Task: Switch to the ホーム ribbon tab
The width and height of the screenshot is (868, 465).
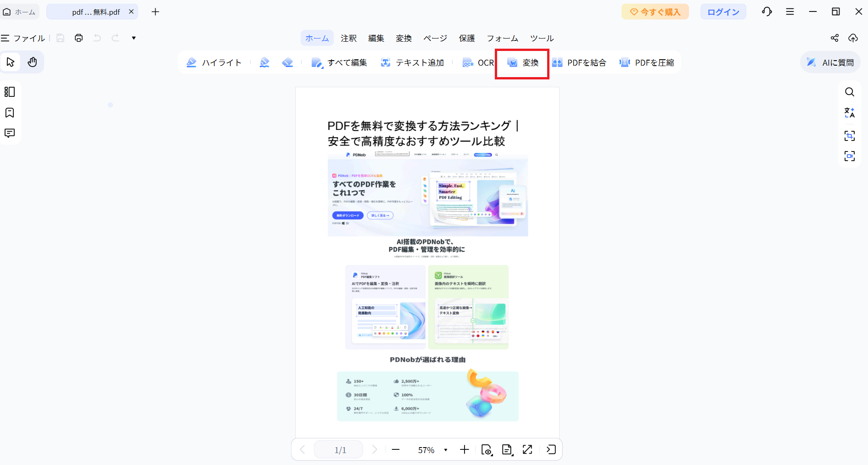Action: 317,38
